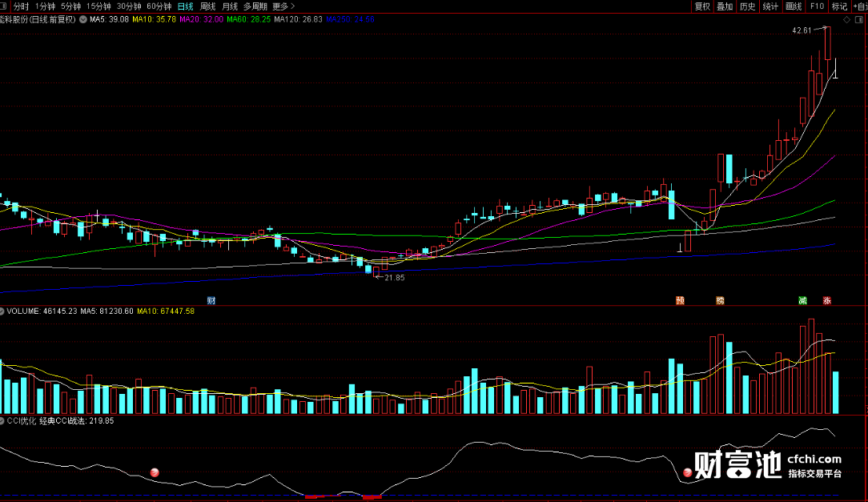Click the 21.85 low price label
Viewport: 868px width, 502px height.
coord(395,278)
